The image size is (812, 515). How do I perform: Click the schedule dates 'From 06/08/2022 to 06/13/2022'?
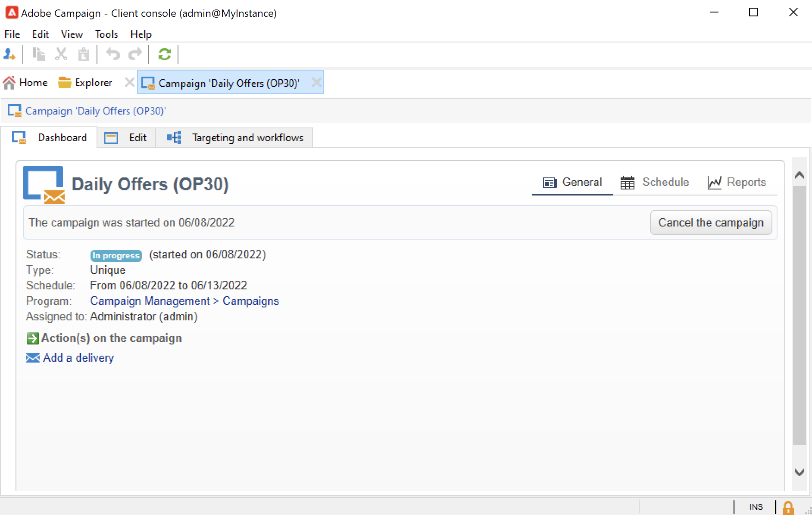point(169,285)
